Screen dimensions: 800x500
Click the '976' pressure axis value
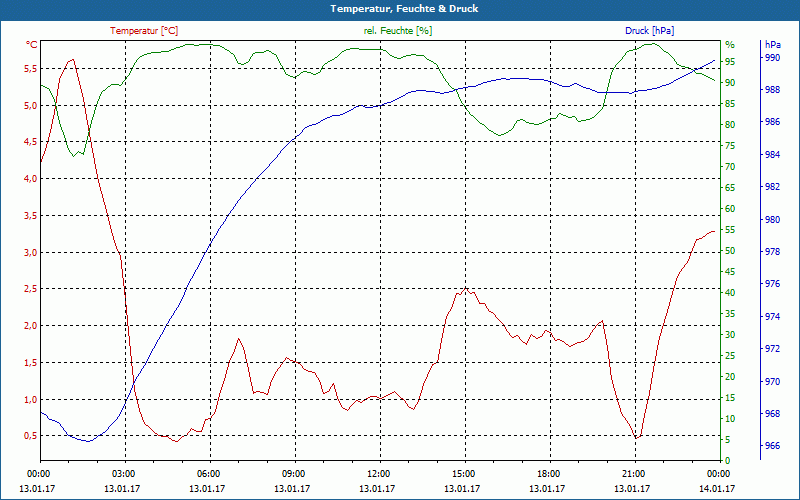pos(772,284)
